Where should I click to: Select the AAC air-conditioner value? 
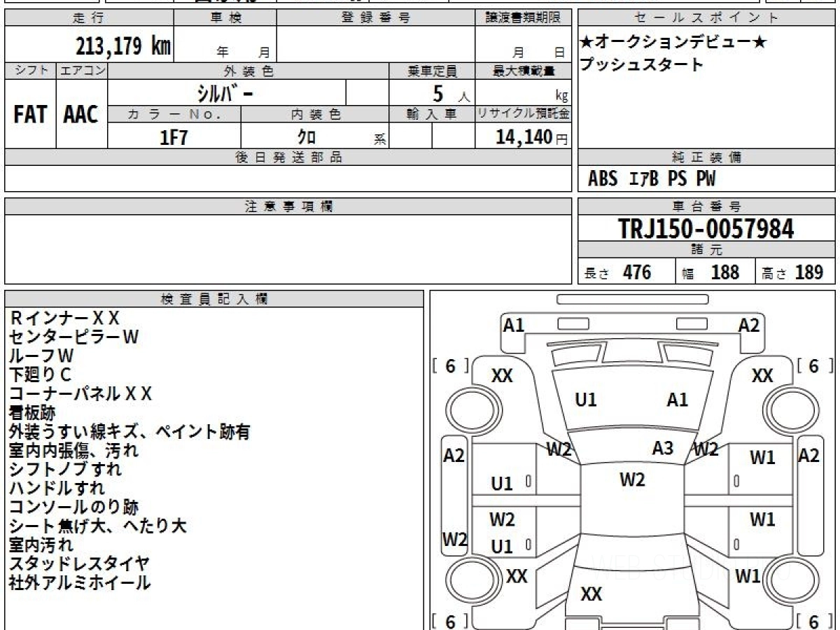pos(81,114)
